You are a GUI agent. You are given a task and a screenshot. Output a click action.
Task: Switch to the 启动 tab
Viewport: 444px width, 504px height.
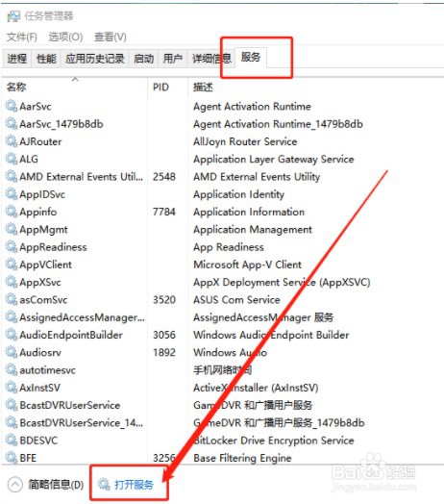[143, 59]
